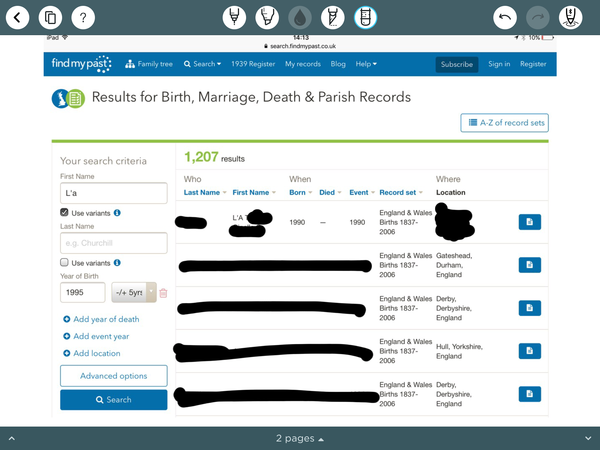Delete year of birth with trash icon
The height and width of the screenshot is (450, 600).
164,292
